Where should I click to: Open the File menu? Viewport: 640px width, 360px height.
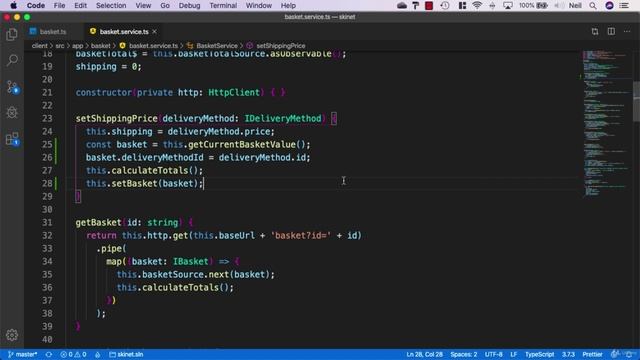tap(59, 5)
